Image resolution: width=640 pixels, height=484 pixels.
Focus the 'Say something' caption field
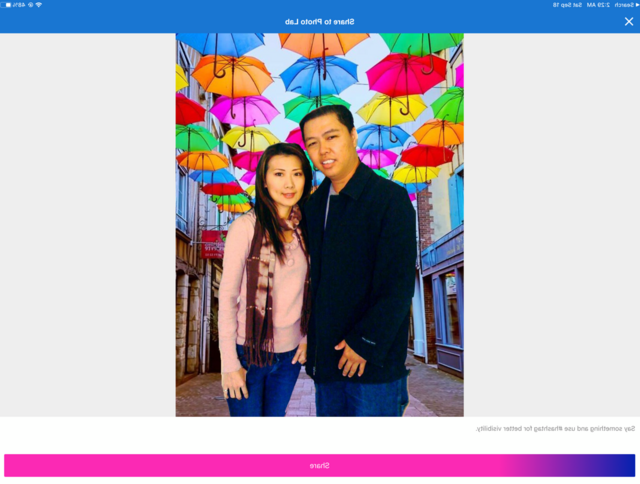[320, 429]
